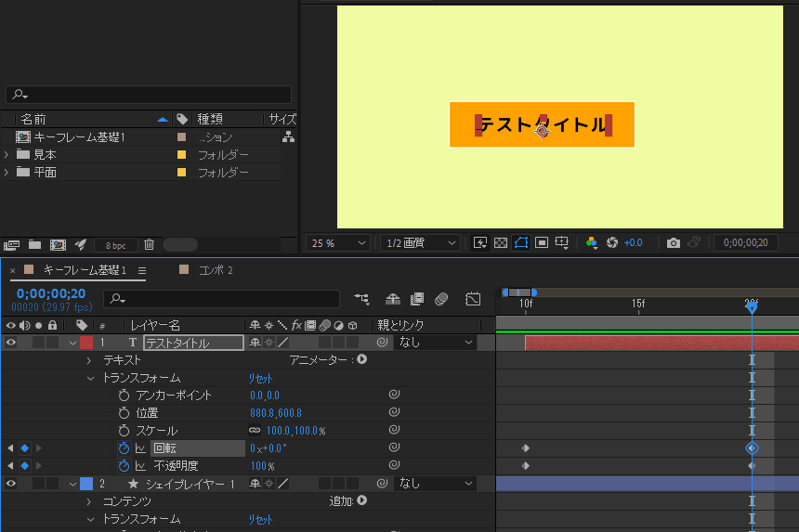This screenshot has height=532, width=799.
Task: Enable the アンカーポイント stopwatch
Action: click(124, 396)
